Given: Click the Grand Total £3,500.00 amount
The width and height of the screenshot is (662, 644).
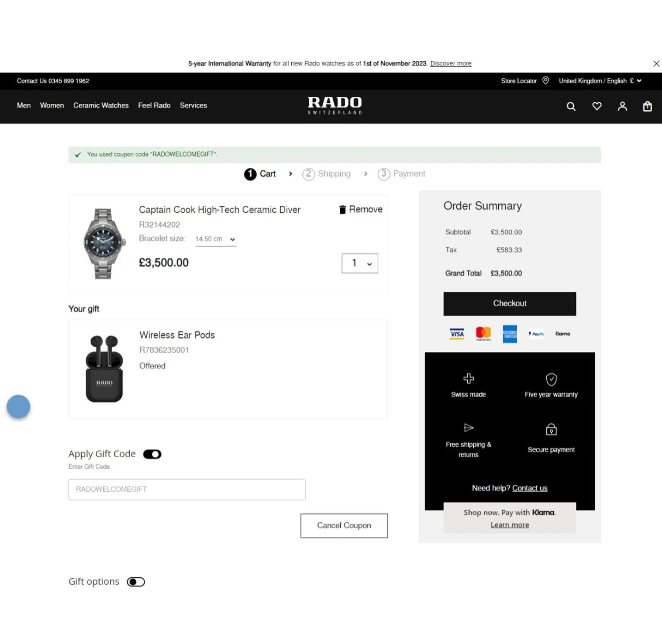Looking at the screenshot, I should click(x=506, y=273).
